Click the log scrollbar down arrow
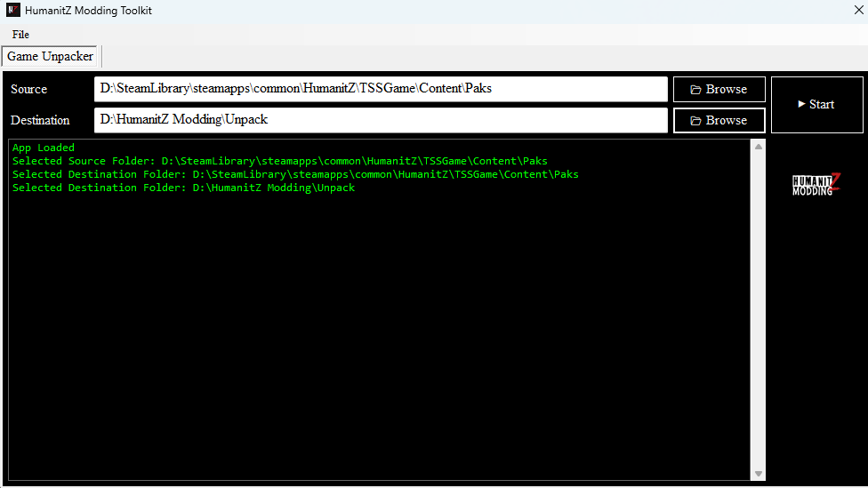Viewport: 868px width, 488px height. (759, 474)
